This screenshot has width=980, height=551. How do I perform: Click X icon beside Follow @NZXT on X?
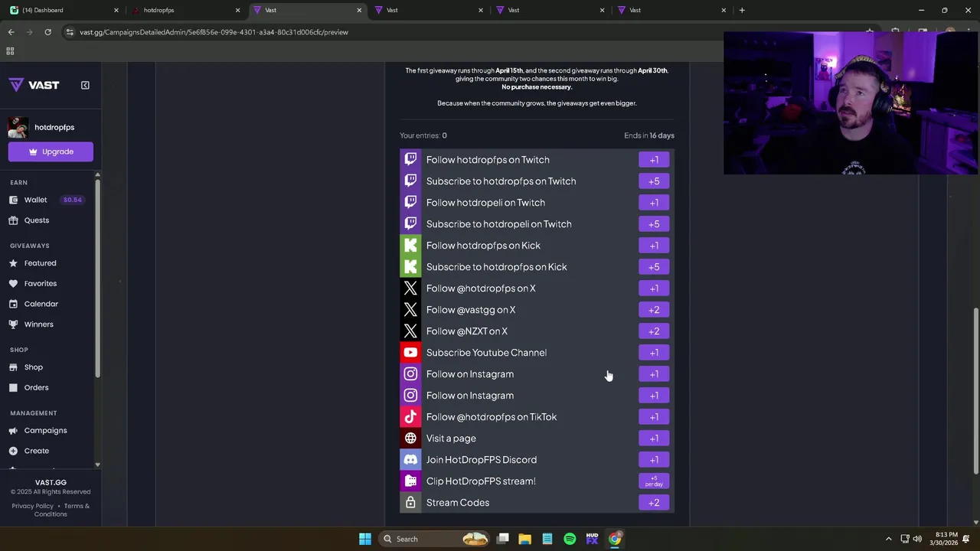[410, 331]
